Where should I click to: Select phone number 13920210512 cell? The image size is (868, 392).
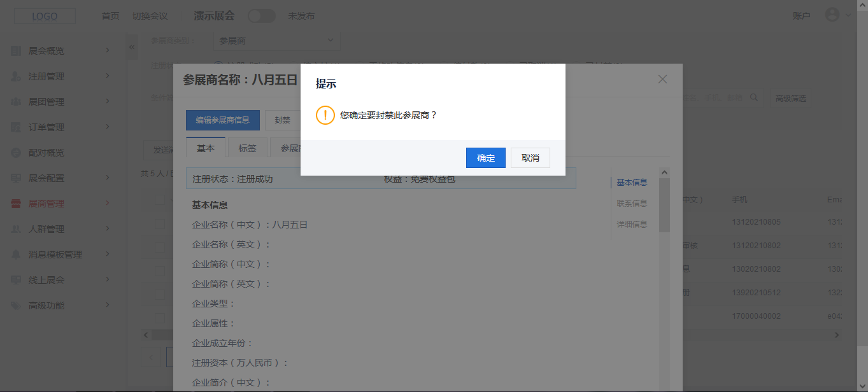pyautogui.click(x=757, y=293)
